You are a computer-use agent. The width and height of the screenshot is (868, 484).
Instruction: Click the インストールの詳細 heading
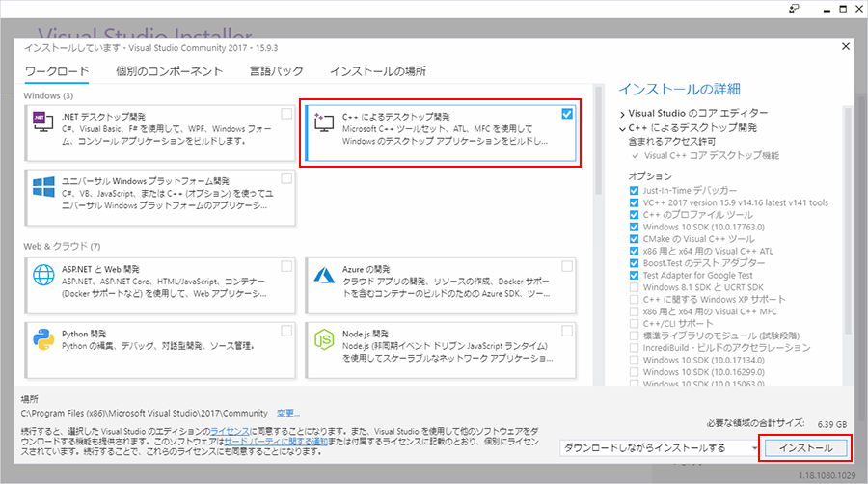(679, 89)
